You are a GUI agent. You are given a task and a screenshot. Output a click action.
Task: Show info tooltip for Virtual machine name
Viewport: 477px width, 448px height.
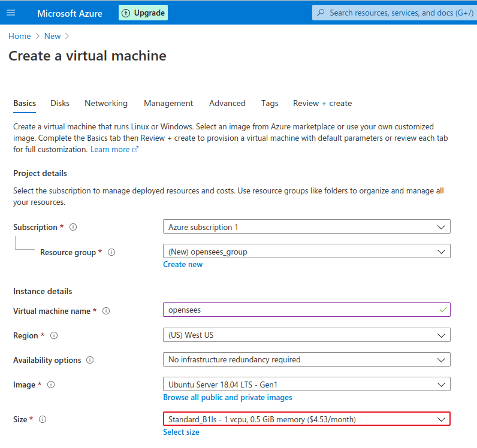tap(106, 311)
